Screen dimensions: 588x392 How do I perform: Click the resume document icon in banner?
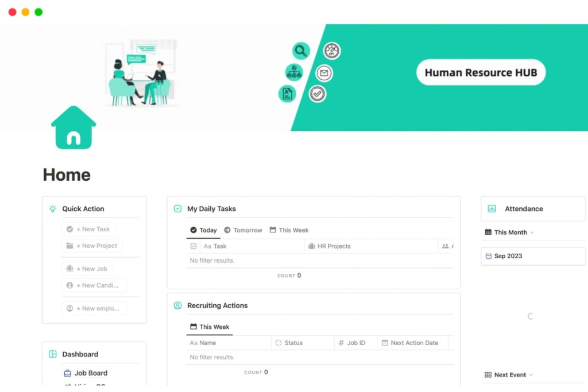click(x=287, y=94)
